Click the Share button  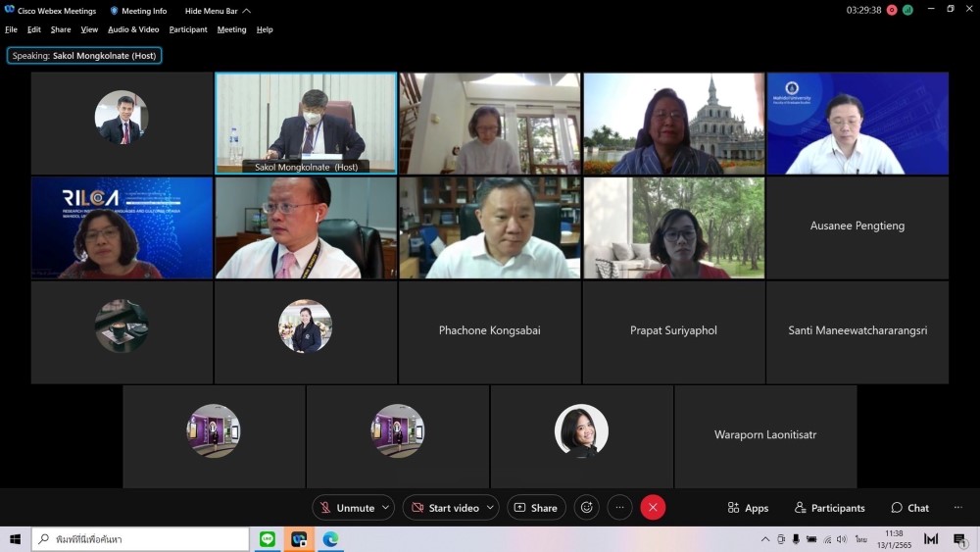536,508
